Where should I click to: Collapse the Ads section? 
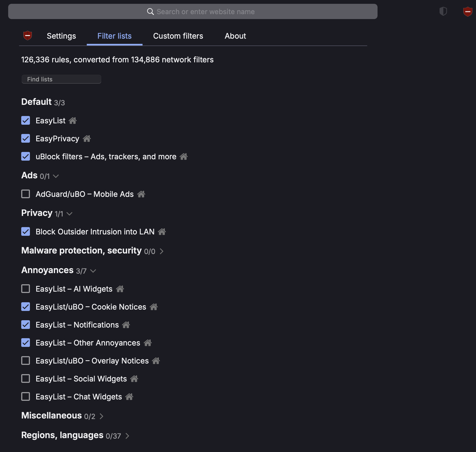click(x=56, y=176)
